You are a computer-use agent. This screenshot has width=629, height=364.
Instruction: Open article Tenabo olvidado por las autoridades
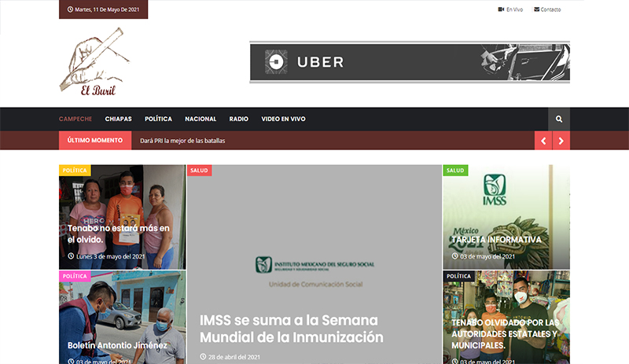tap(506, 334)
